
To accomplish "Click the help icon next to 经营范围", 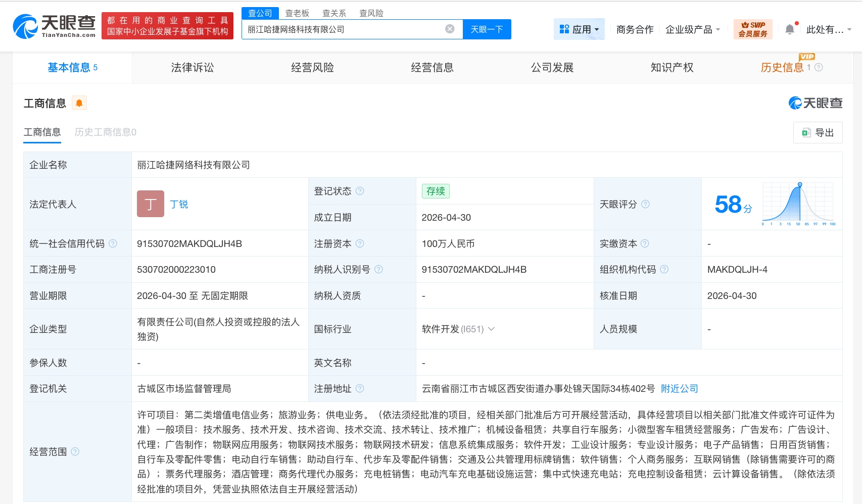I will pyautogui.click(x=75, y=451).
